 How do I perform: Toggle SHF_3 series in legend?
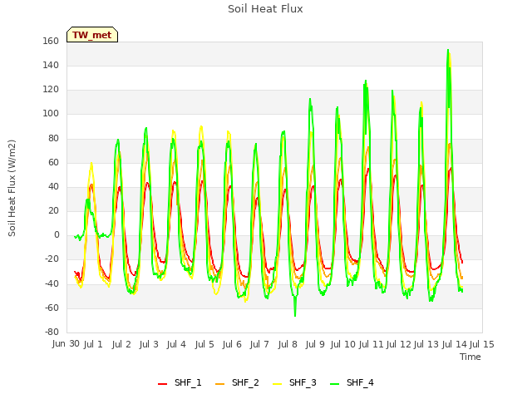click(294, 382)
